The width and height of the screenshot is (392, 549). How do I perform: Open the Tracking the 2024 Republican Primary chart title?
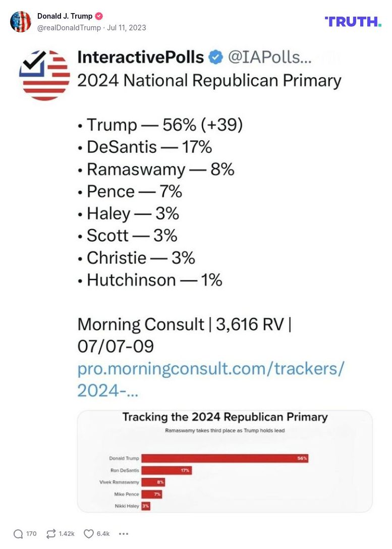[x=225, y=417]
